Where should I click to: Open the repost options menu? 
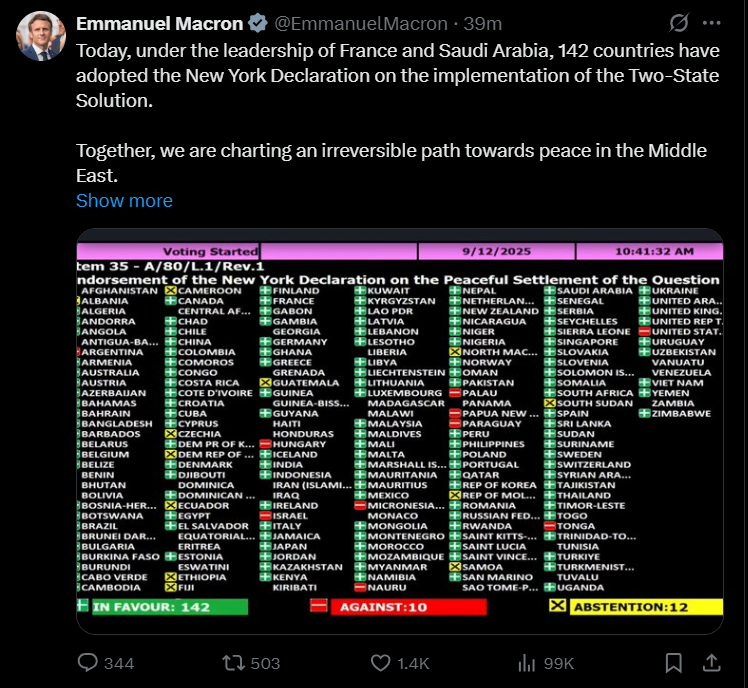pos(231,662)
